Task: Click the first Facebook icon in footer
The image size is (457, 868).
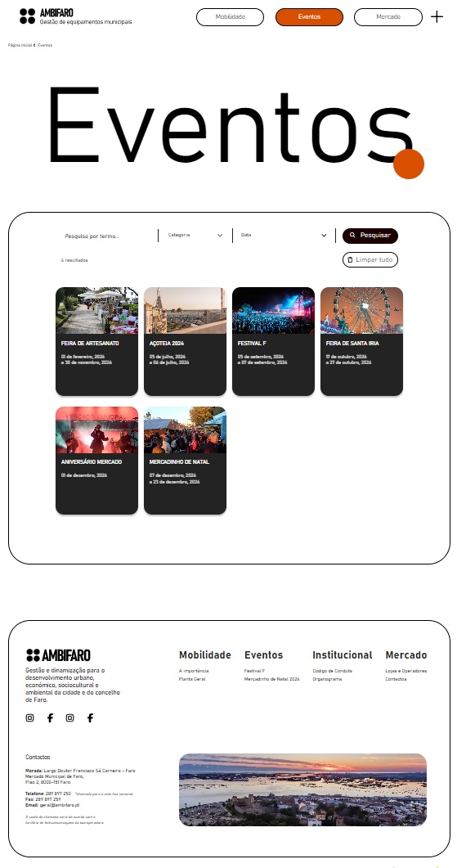Action: [x=50, y=718]
